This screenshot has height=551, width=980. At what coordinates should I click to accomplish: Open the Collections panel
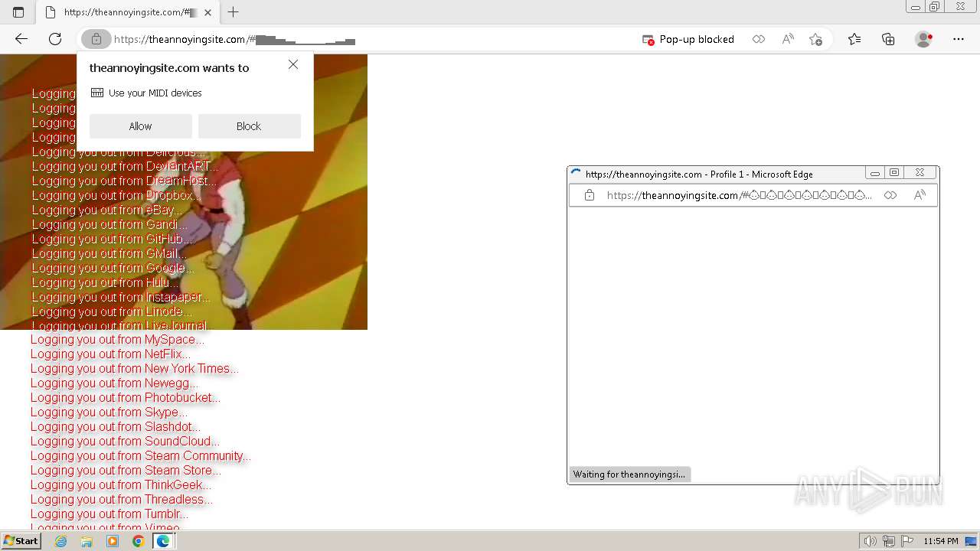(x=888, y=39)
